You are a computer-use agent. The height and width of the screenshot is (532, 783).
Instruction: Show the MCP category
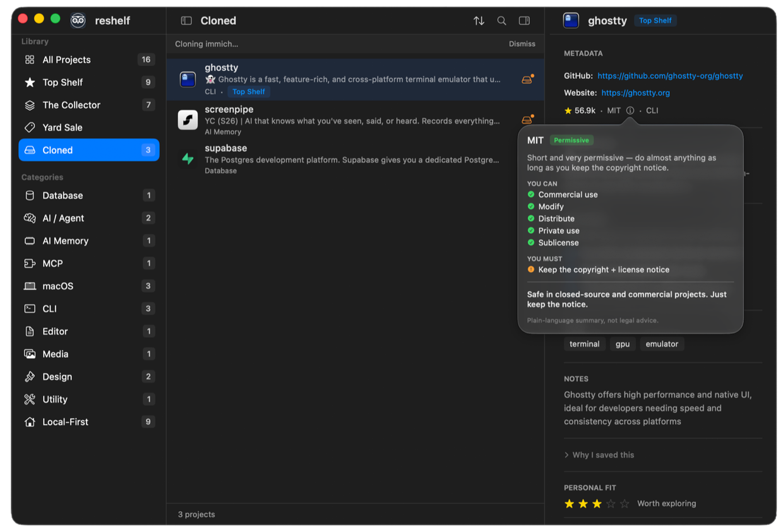click(89, 264)
